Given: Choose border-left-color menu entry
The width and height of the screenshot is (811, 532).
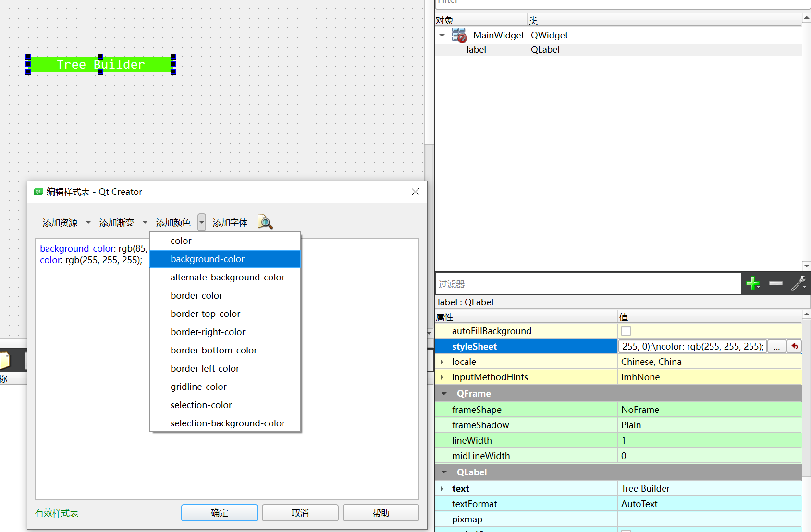Looking at the screenshot, I should pos(225,369).
